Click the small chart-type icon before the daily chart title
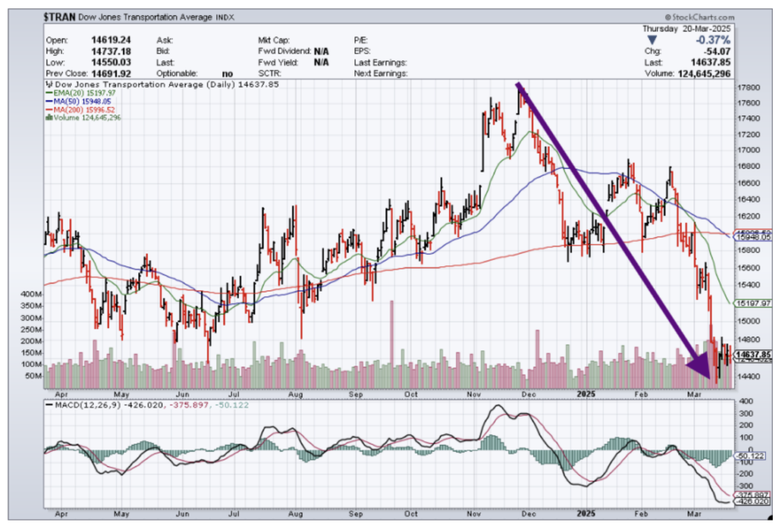782x532 pixels. 49,85
